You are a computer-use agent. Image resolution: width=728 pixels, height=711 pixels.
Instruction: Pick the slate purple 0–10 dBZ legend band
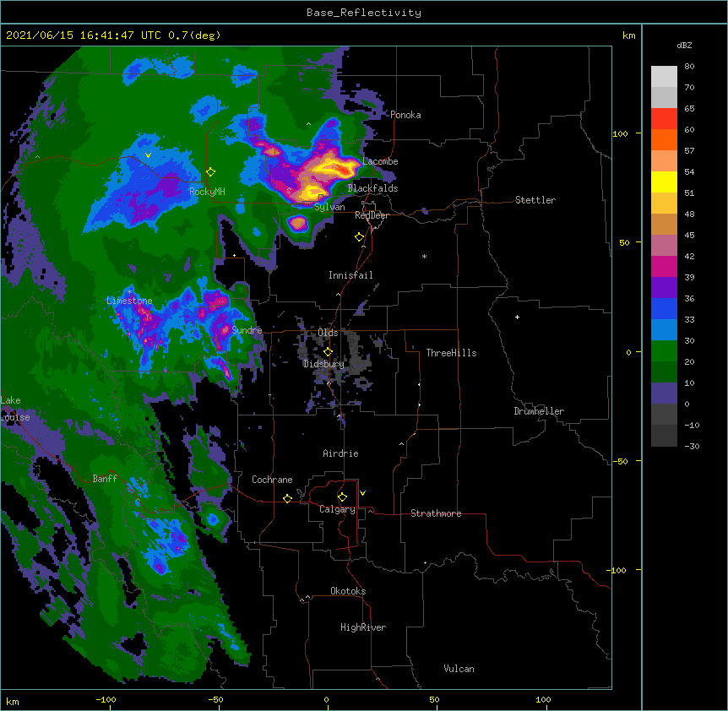[x=664, y=393]
